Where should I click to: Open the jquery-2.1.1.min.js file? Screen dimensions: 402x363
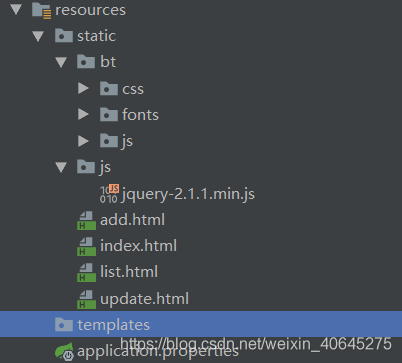[x=188, y=194]
